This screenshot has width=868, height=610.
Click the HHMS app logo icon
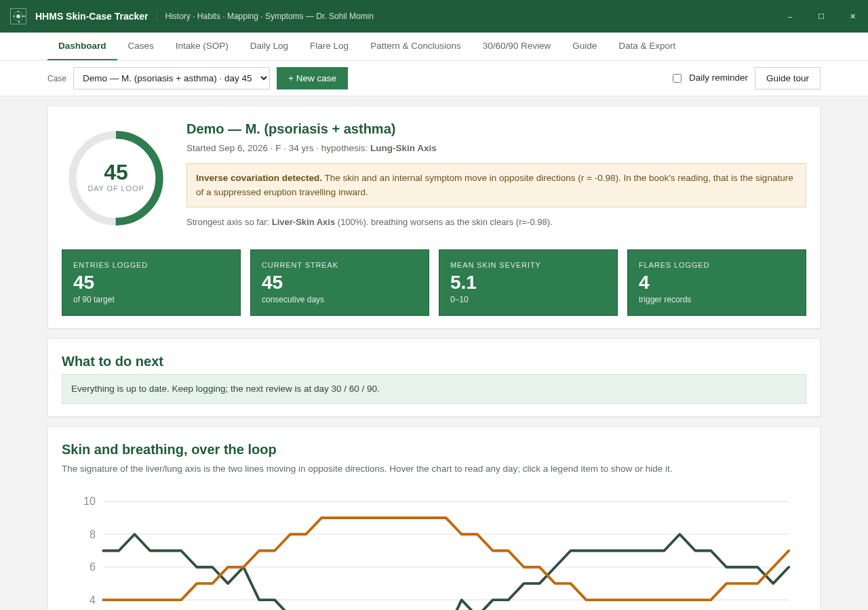[18, 16]
